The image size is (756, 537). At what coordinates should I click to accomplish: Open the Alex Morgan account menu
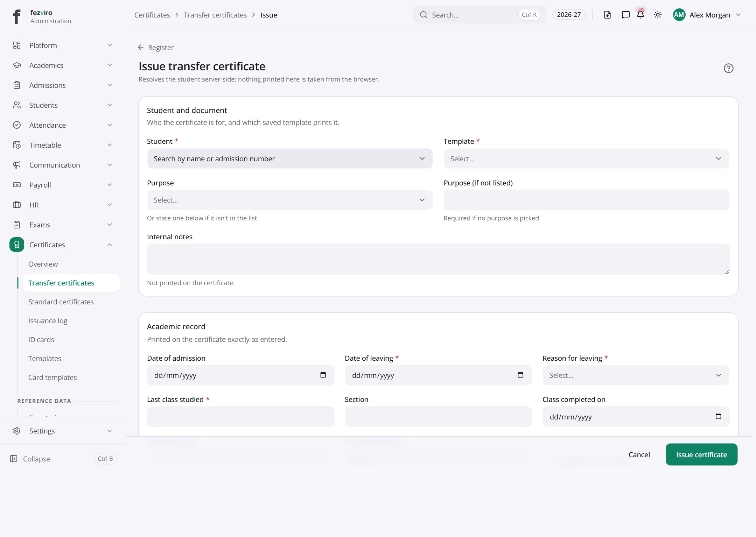tap(707, 15)
